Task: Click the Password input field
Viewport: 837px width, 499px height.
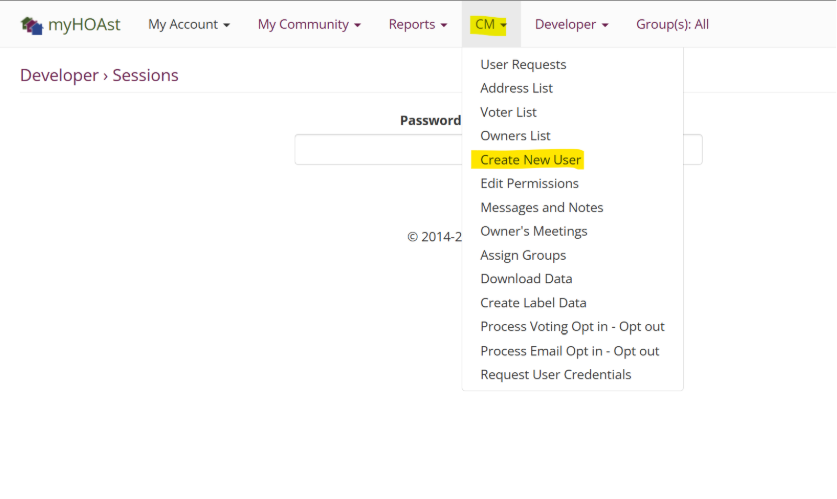Action: click(376, 150)
